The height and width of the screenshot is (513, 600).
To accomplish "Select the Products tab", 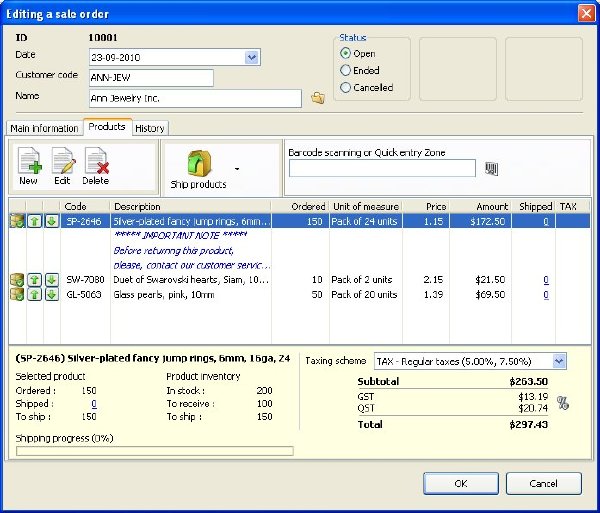I will 107,127.
